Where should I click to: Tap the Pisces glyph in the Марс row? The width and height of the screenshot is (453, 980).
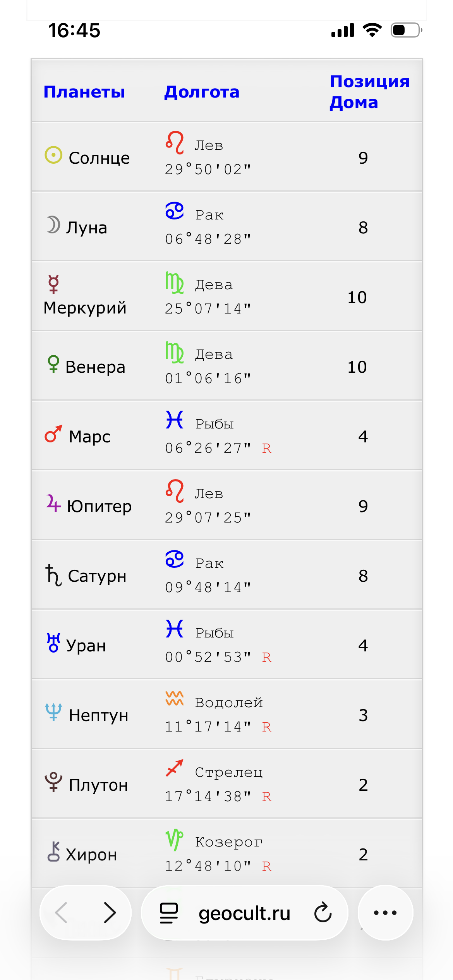pos(175,420)
